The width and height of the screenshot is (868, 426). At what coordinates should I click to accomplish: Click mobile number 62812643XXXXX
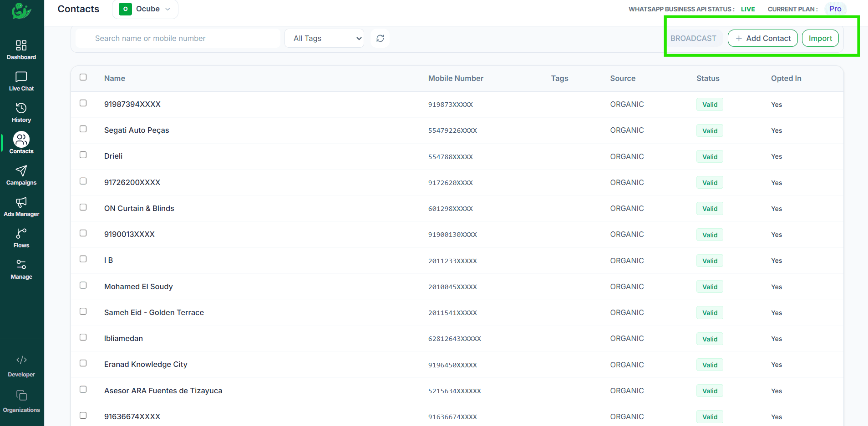click(x=455, y=339)
